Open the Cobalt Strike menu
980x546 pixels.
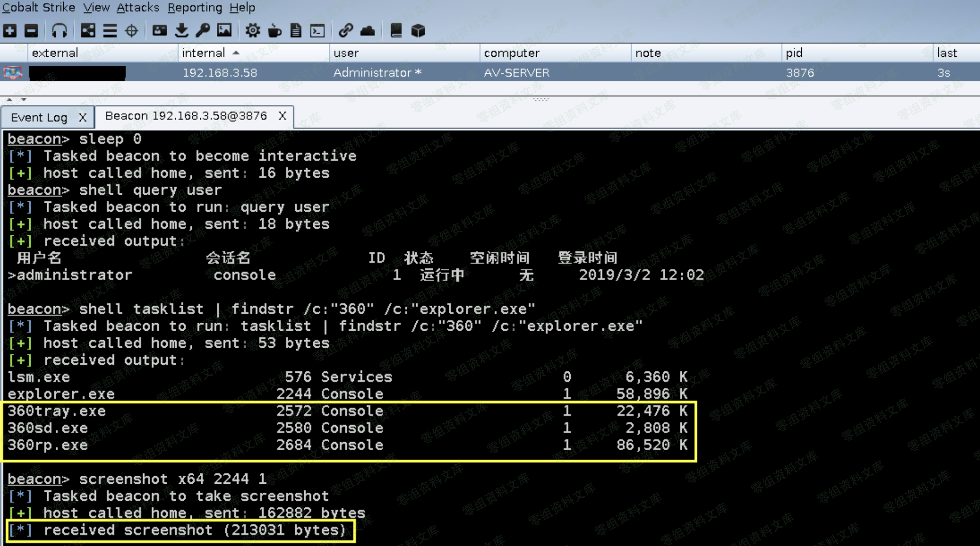pos(39,8)
